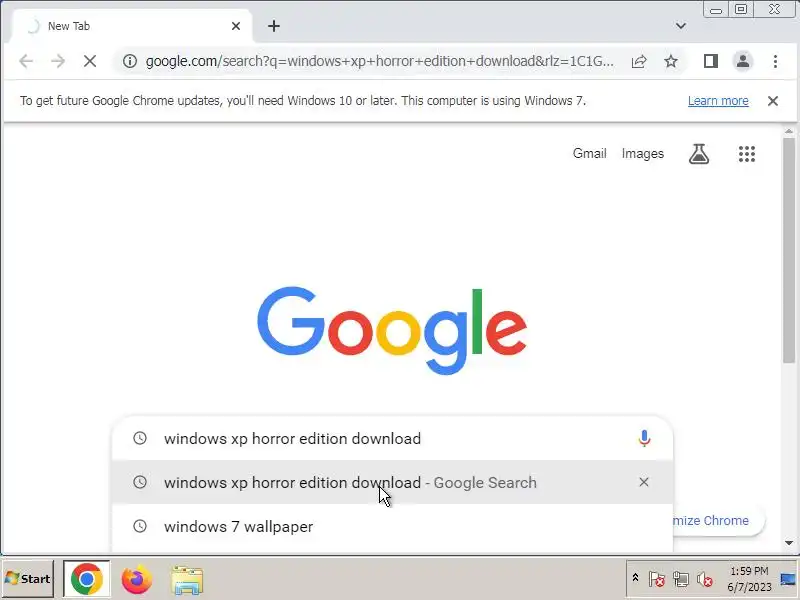View site information icon in address bar
The width and height of the screenshot is (800, 600).
130,61
